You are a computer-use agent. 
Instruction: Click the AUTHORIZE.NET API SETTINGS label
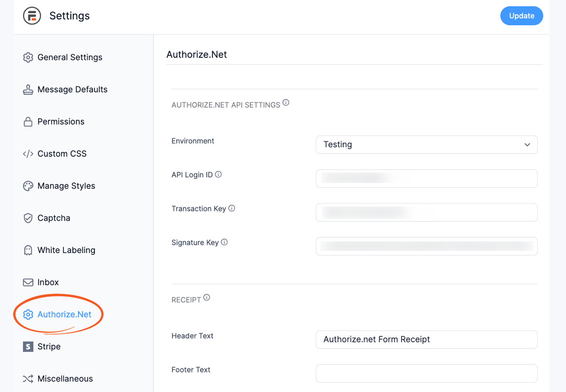pos(226,105)
